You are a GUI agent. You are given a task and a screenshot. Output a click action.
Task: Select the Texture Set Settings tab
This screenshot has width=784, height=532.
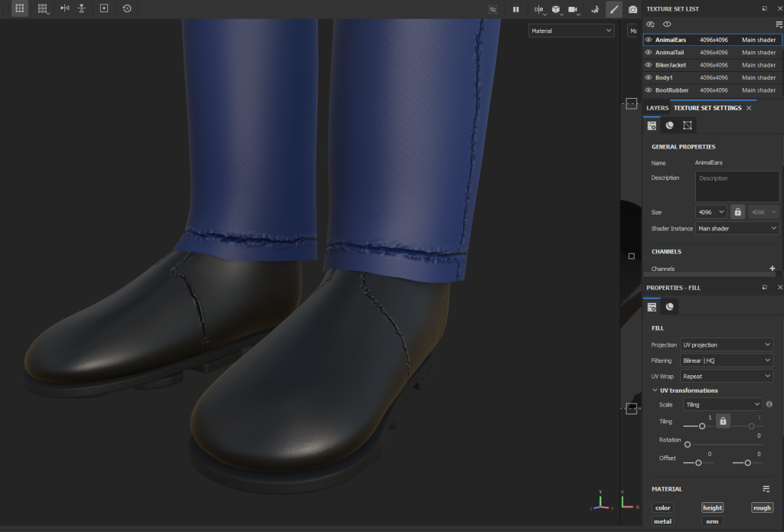coord(707,108)
